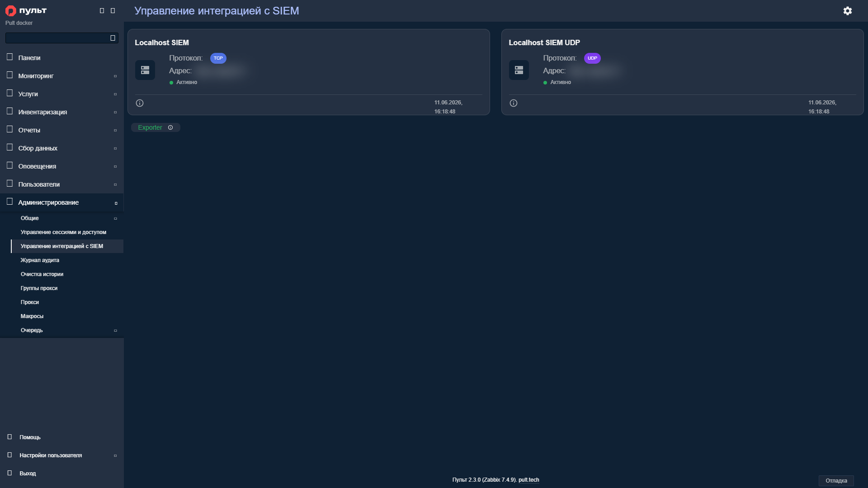Open info icon on Localhost SIEM card
This screenshot has width=868, height=488.
[x=140, y=103]
